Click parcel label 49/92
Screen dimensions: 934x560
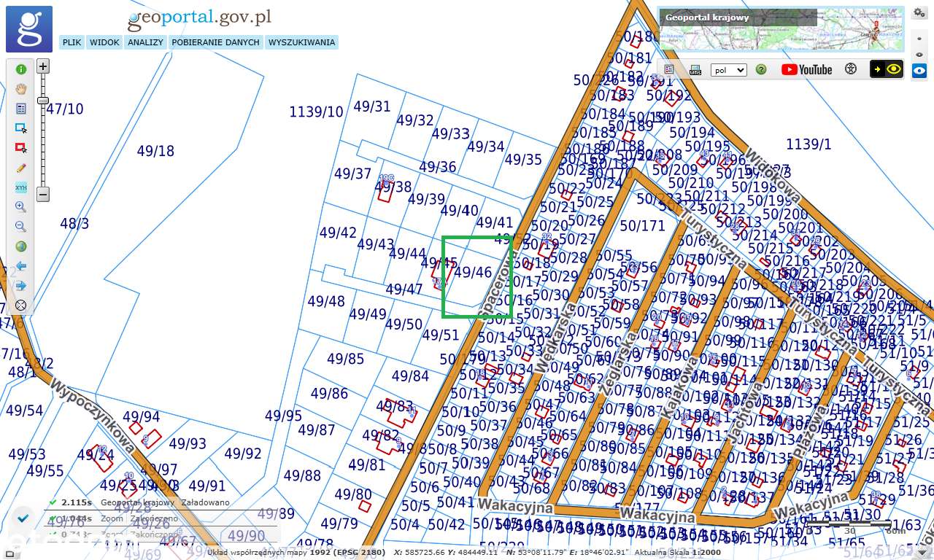[x=243, y=454]
